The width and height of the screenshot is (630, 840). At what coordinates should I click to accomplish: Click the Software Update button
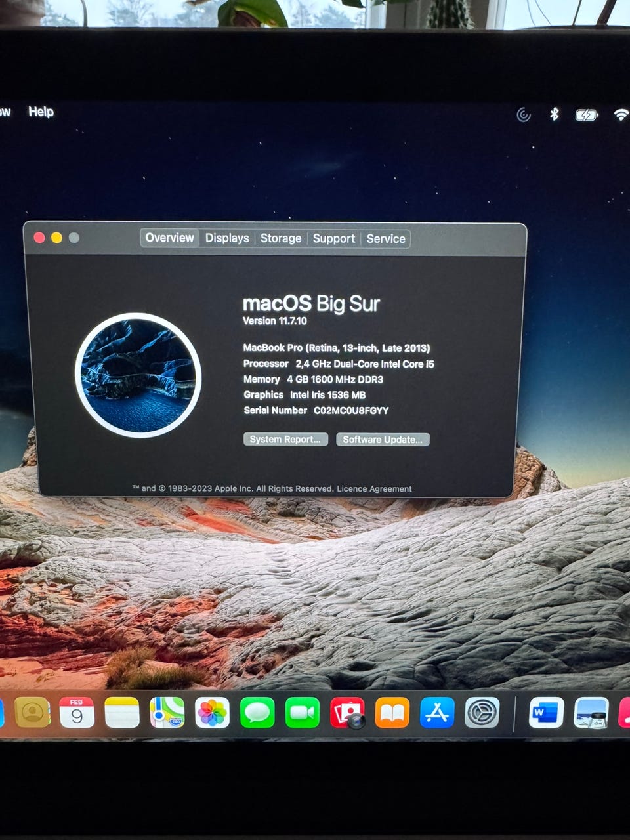click(383, 439)
